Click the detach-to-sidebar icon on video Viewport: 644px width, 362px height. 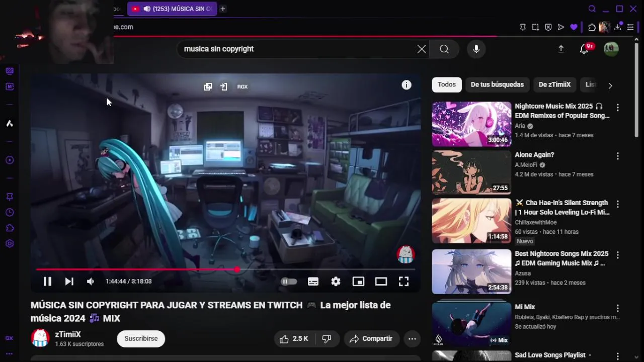tap(224, 86)
